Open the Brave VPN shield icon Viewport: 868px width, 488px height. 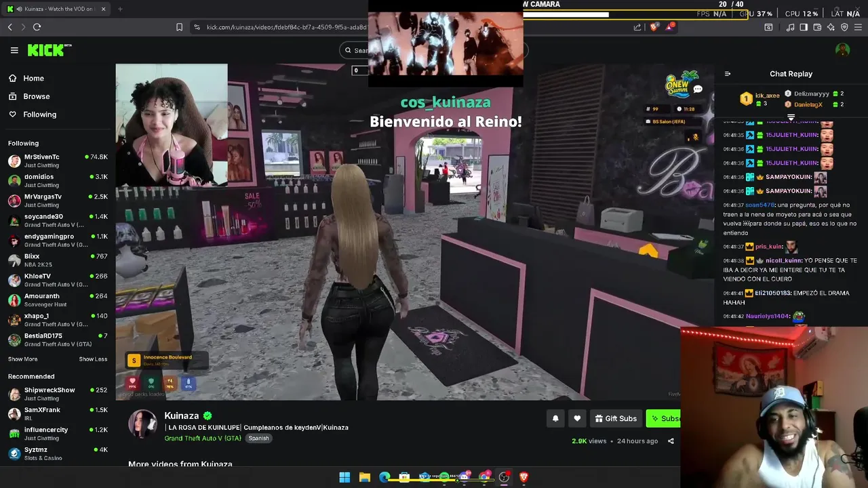click(x=844, y=27)
